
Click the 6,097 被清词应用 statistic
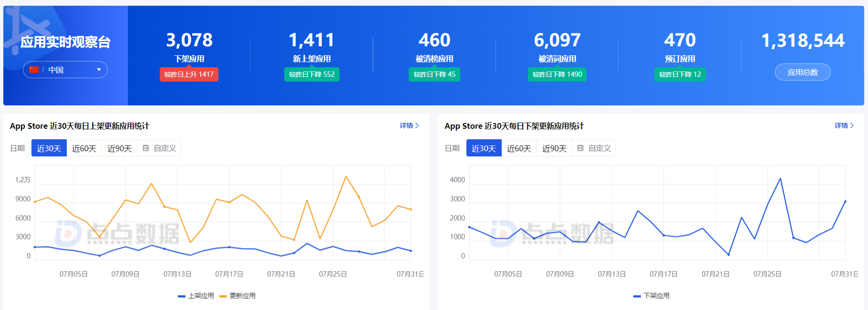tap(557, 41)
